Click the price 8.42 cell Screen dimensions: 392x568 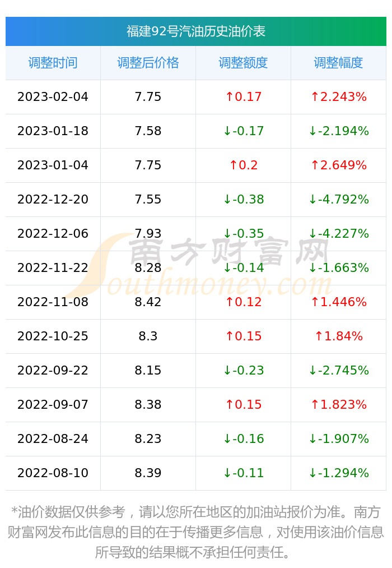[148, 302]
